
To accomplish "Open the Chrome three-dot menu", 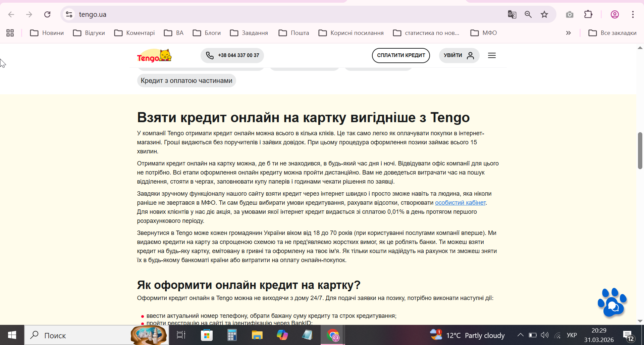I will pyautogui.click(x=633, y=14).
